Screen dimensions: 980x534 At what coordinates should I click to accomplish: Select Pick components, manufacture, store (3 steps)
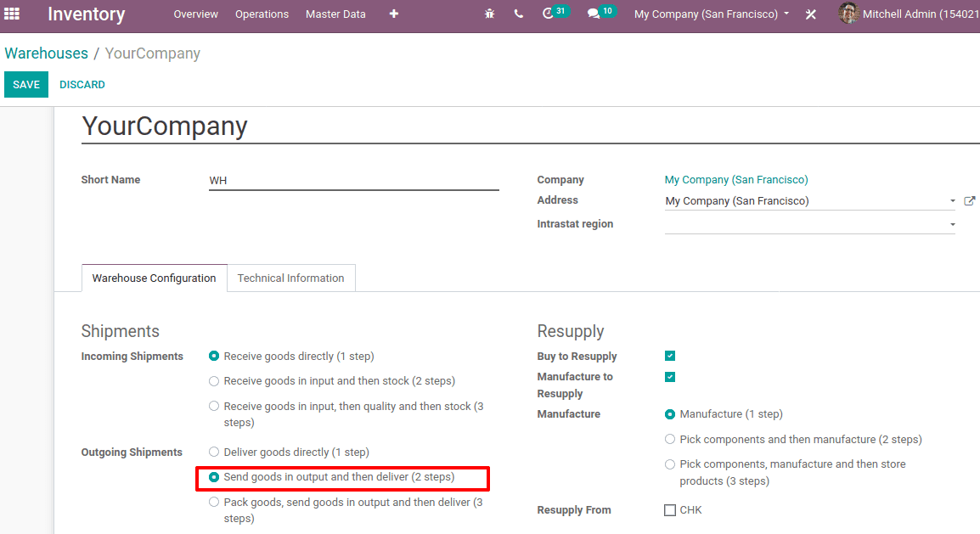tap(670, 464)
